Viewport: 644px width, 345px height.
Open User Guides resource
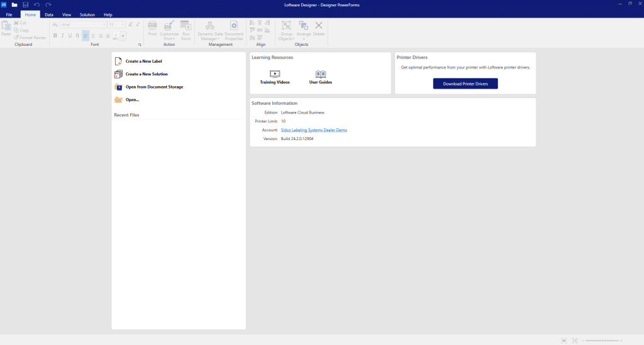pos(321,77)
